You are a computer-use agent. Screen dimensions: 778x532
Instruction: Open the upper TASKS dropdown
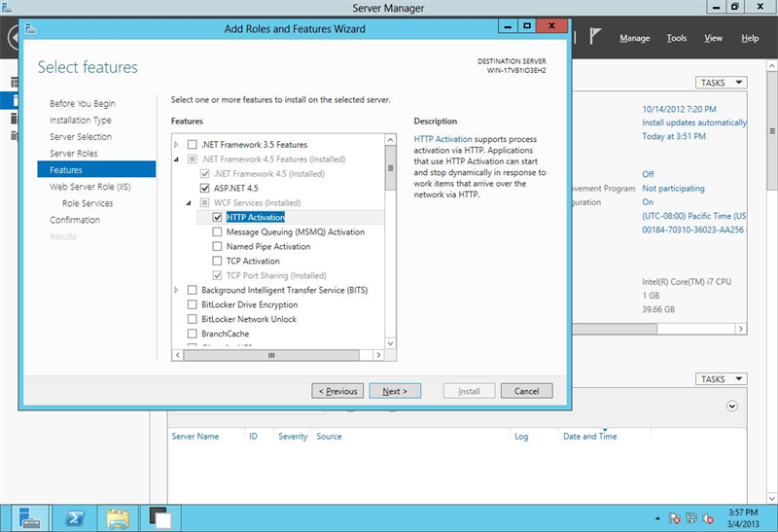tap(721, 83)
